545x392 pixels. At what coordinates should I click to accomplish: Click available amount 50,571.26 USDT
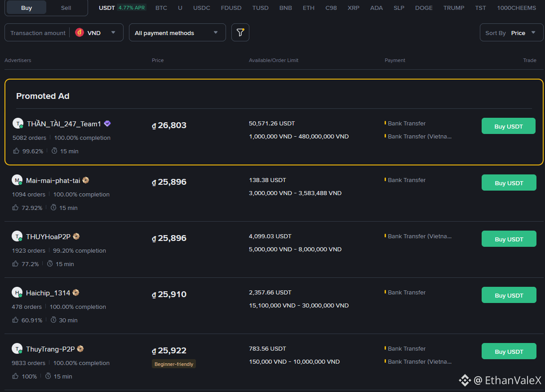(x=272, y=123)
